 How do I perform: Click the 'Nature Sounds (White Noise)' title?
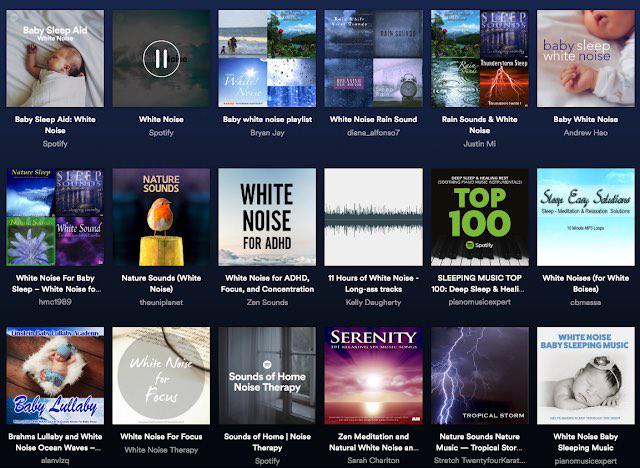(x=161, y=284)
